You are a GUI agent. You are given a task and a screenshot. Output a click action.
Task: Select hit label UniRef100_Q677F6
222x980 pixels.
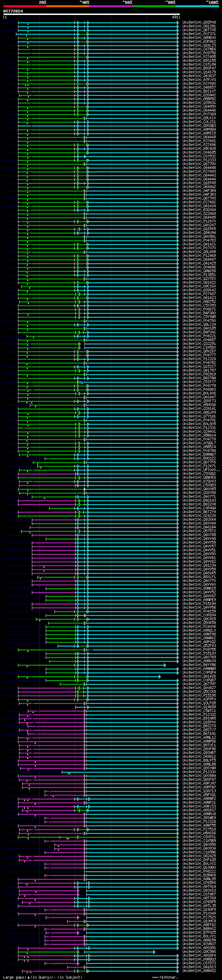coord(199,462)
